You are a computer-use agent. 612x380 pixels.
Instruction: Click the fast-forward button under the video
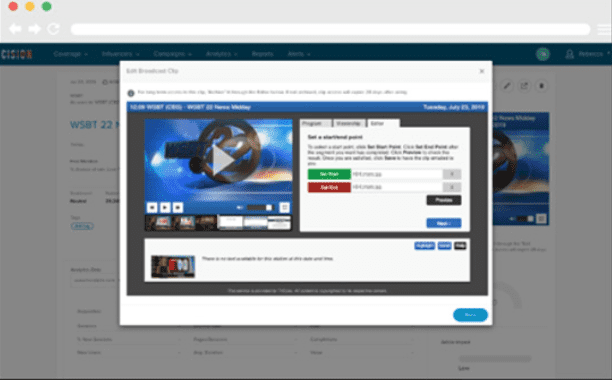(178, 208)
